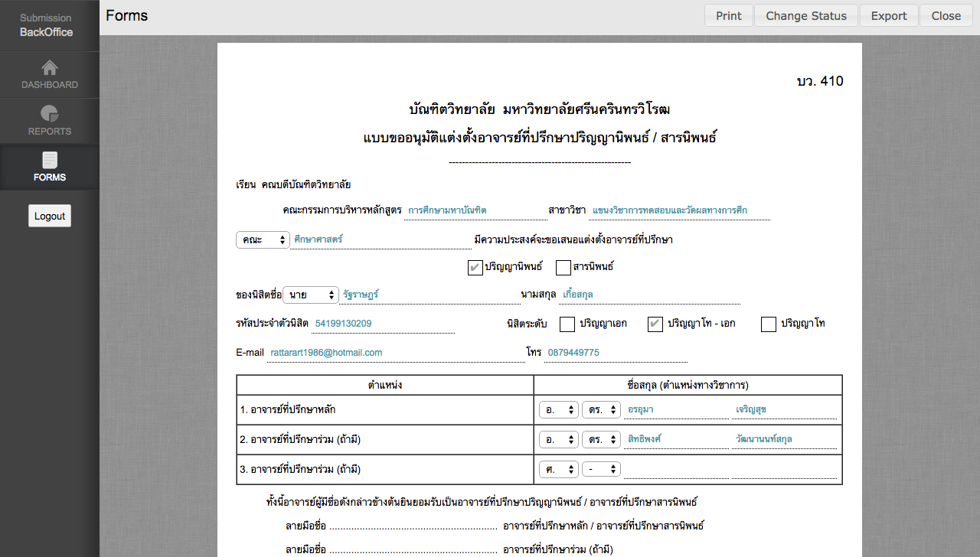The image size is (980, 557).
Task: Open the Reports pie chart icon
Action: tap(49, 114)
